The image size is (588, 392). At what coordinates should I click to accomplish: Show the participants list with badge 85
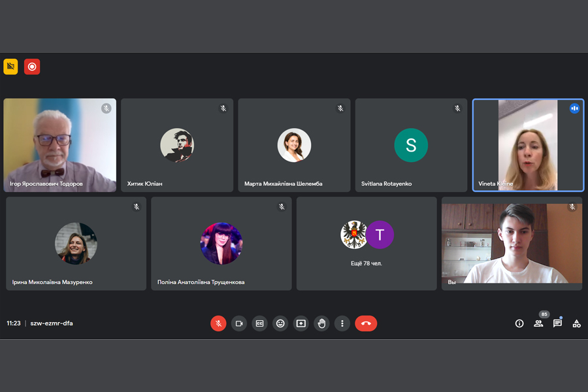coord(538,323)
